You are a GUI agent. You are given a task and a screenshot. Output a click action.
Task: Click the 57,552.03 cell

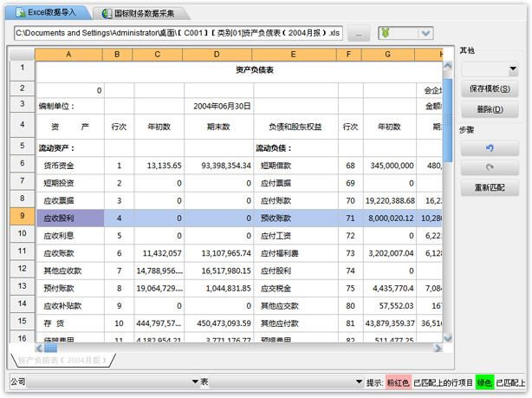point(390,306)
